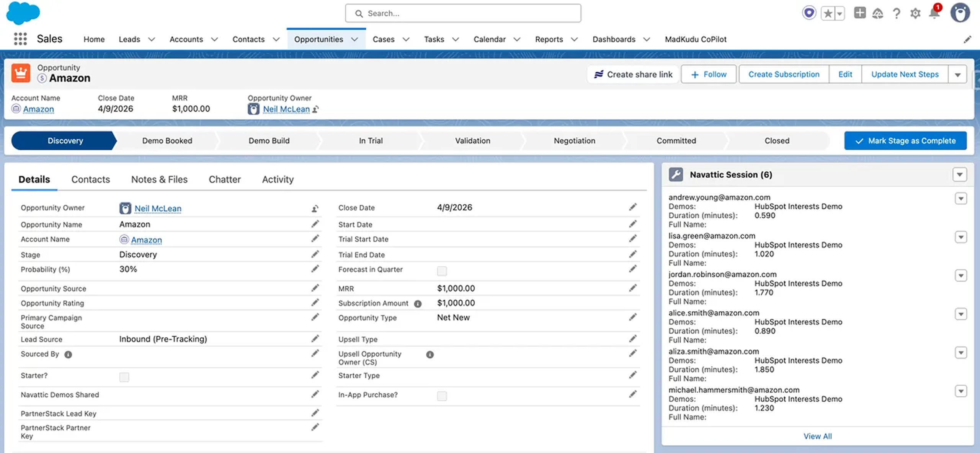
Task: Edit the Stage field pencil
Action: 315,254
